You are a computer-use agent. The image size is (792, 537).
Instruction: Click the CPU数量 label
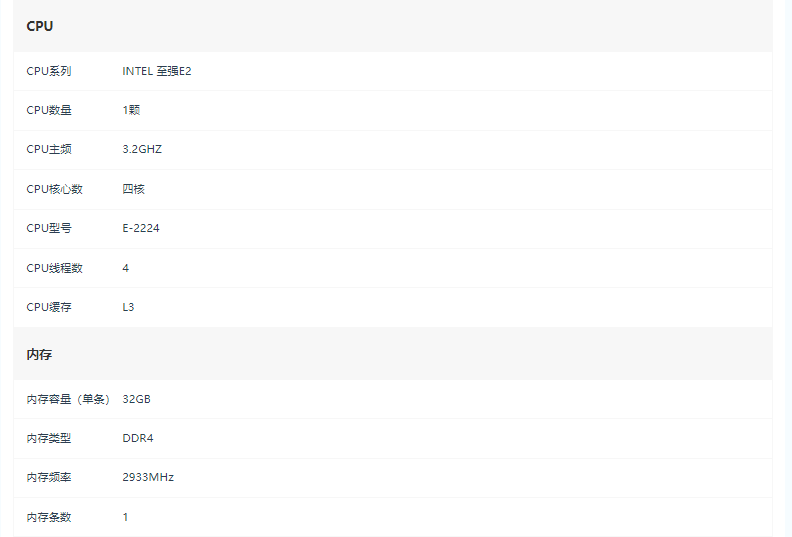(49, 110)
